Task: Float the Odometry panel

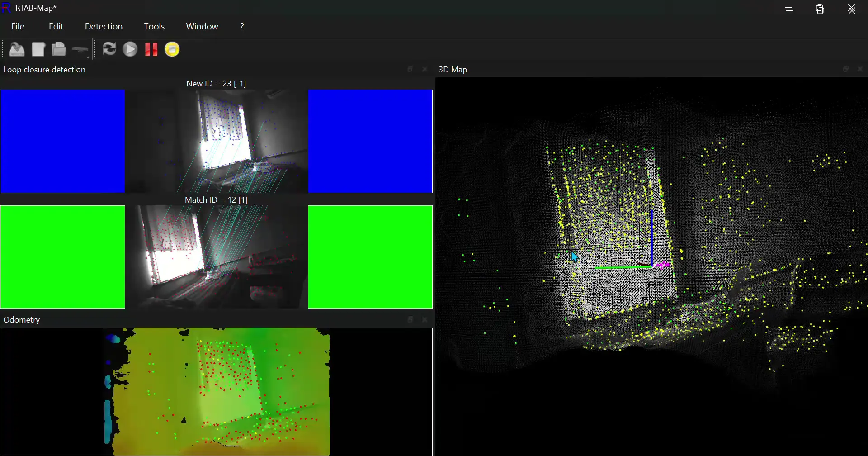Action: [x=410, y=319]
